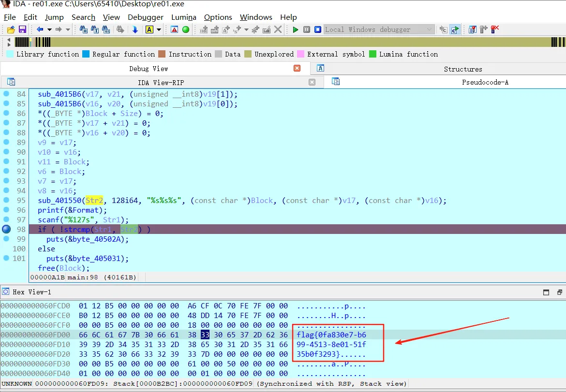Image resolution: width=566 pixels, height=392 pixels.
Task: Toggle the breakpoint dot on line 84
Action: [6, 94]
